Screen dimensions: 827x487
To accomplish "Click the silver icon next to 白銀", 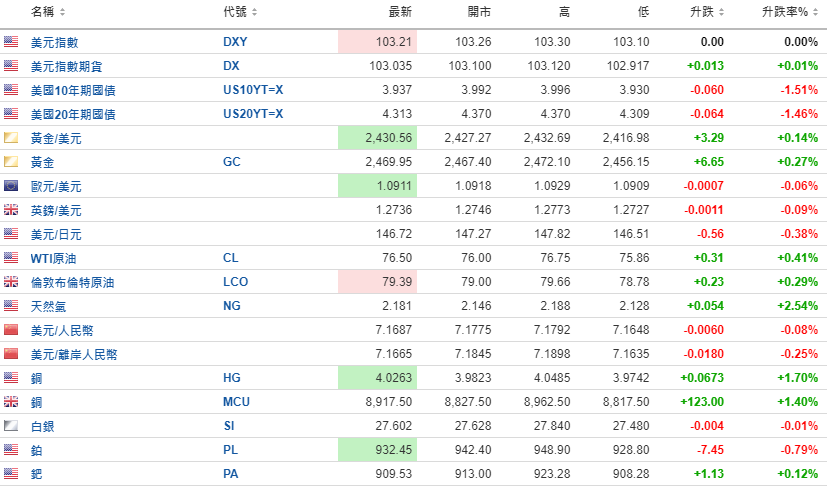I will [11, 426].
